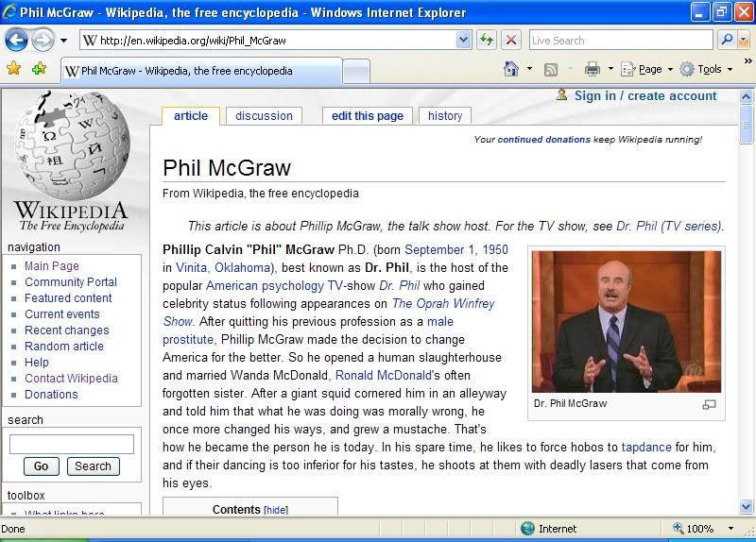
Task: Open Featured content link
Action: [68, 298]
